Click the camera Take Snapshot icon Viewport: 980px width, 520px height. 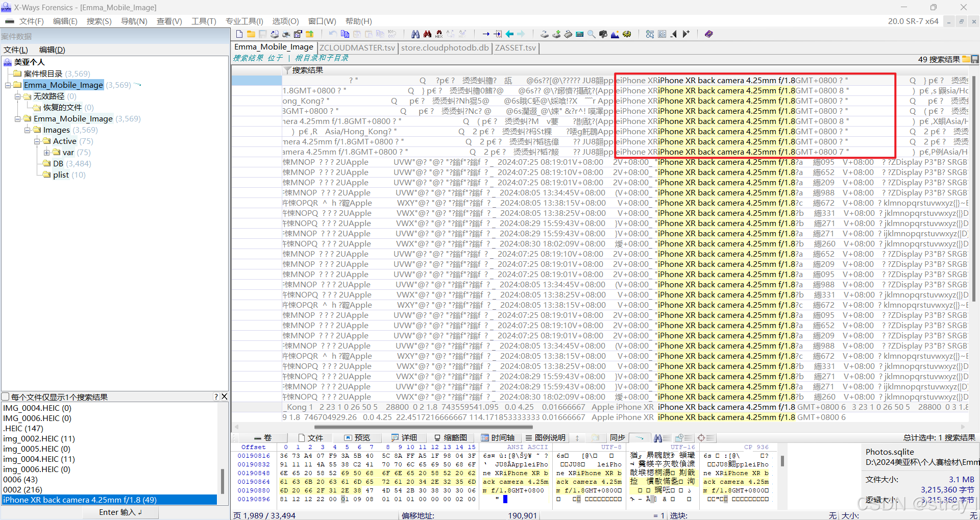(x=603, y=34)
